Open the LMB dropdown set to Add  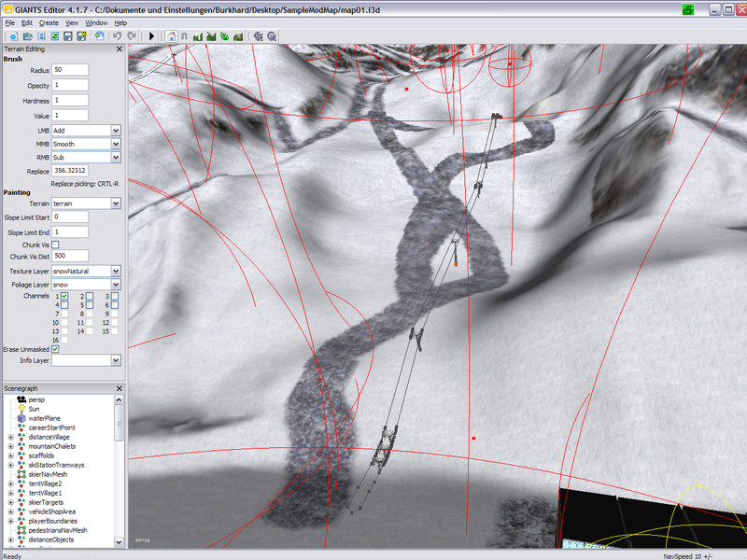click(86, 131)
